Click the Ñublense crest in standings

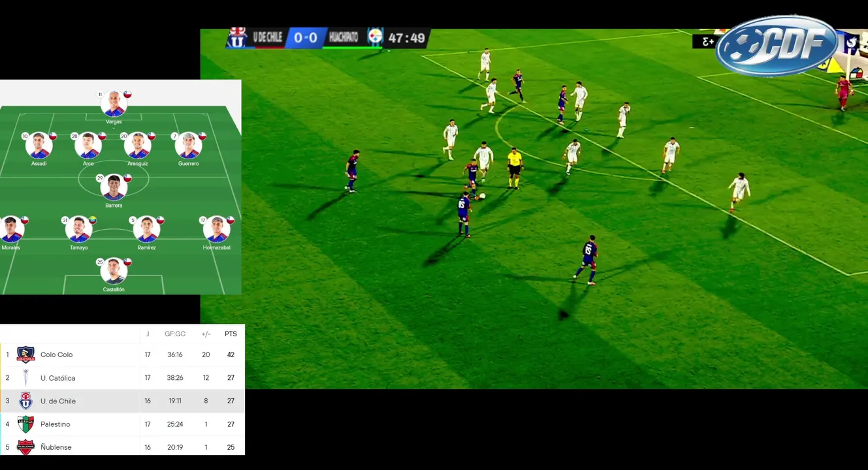[x=25, y=447]
